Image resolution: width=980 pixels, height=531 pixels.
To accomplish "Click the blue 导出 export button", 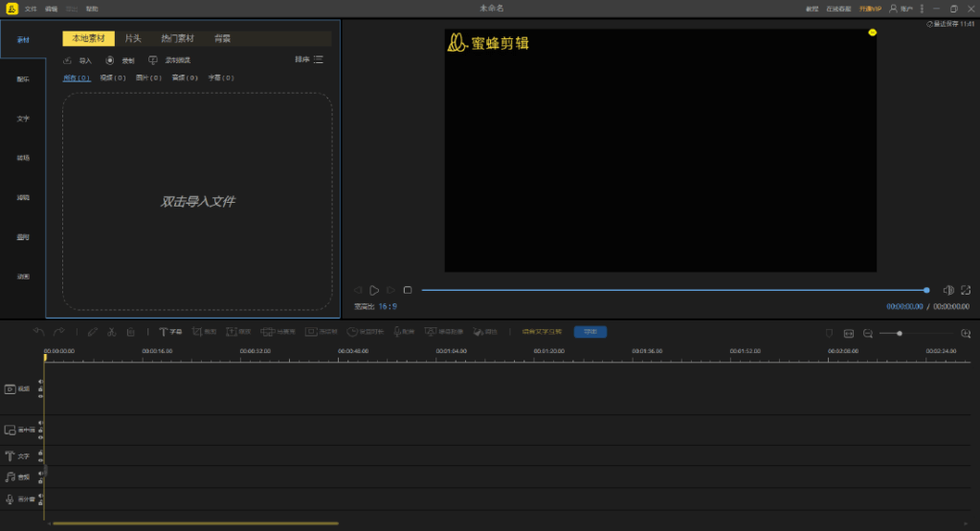I will [590, 332].
